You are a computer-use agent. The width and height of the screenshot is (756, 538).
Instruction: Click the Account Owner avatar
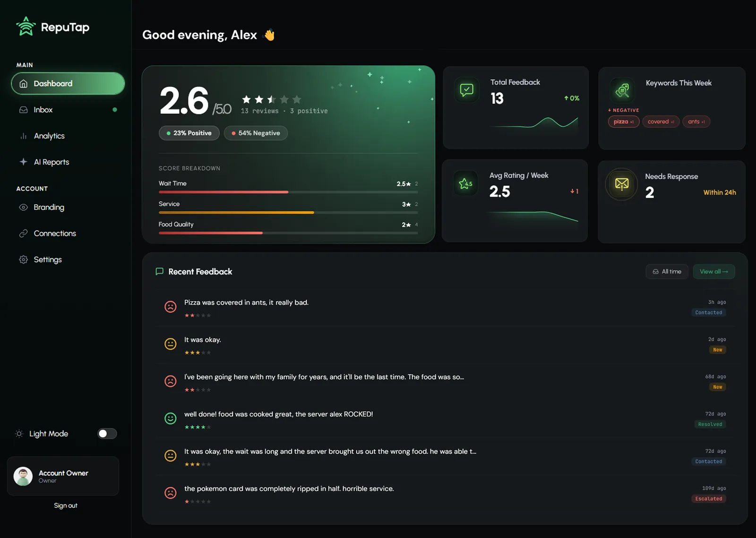pyautogui.click(x=23, y=476)
